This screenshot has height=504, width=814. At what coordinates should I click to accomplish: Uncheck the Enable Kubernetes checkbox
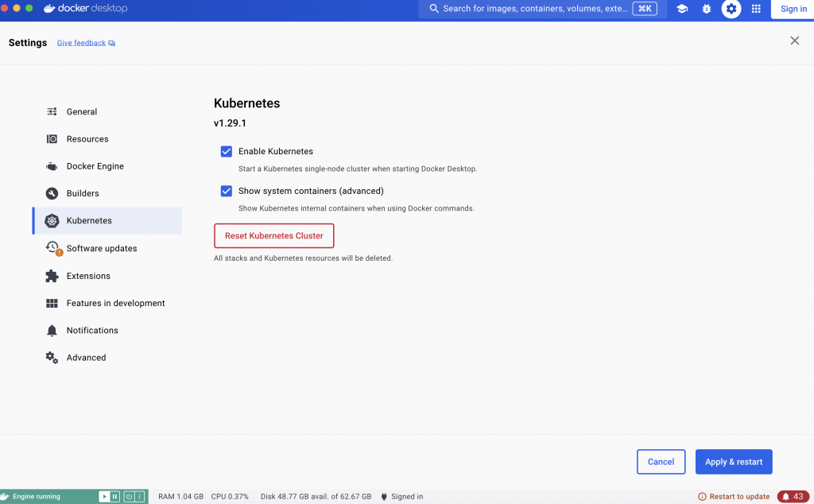tap(227, 151)
